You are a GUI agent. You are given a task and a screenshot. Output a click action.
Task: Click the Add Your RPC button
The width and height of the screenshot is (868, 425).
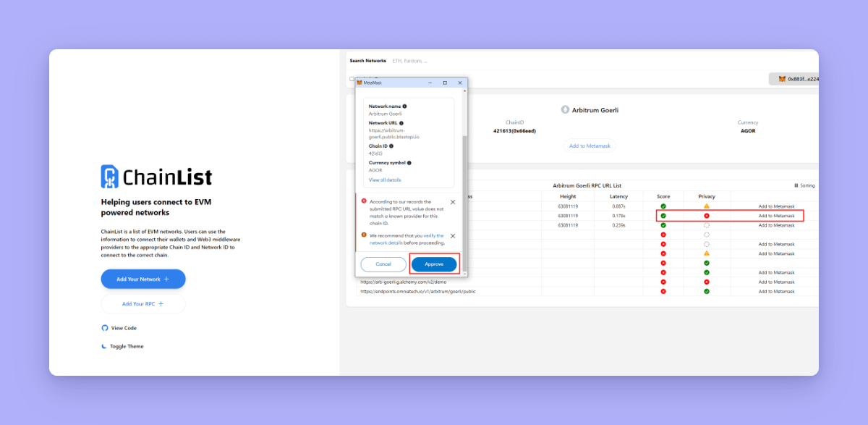143,304
